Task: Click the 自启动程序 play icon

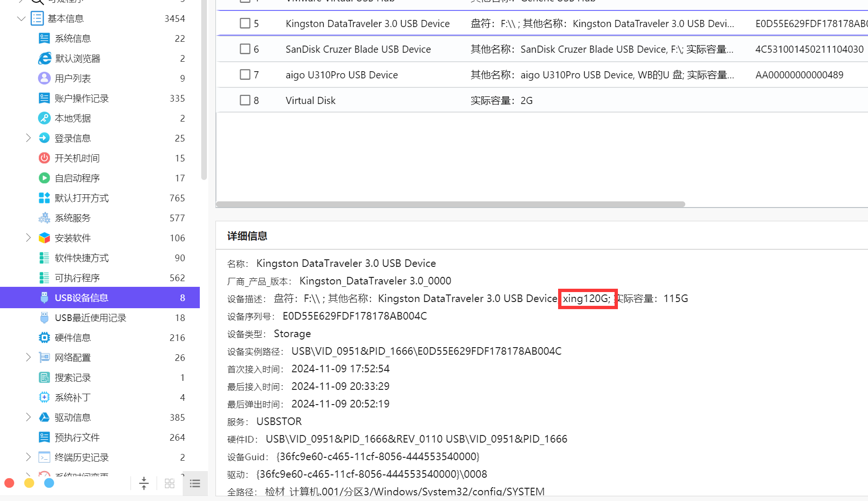Action: click(44, 178)
